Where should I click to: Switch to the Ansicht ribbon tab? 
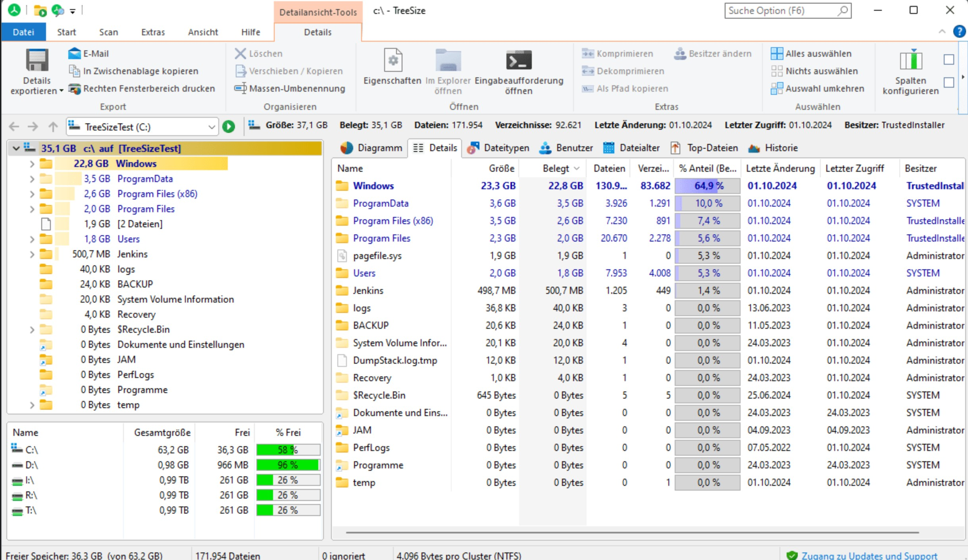point(203,32)
